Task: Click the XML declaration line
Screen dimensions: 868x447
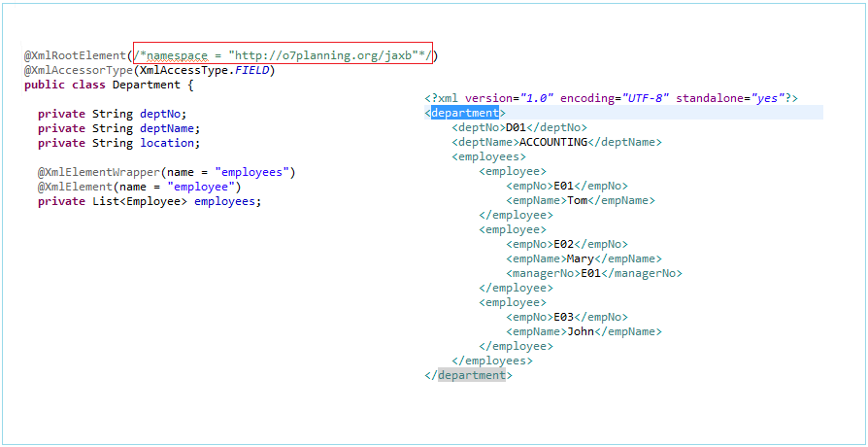Action: tap(611, 98)
